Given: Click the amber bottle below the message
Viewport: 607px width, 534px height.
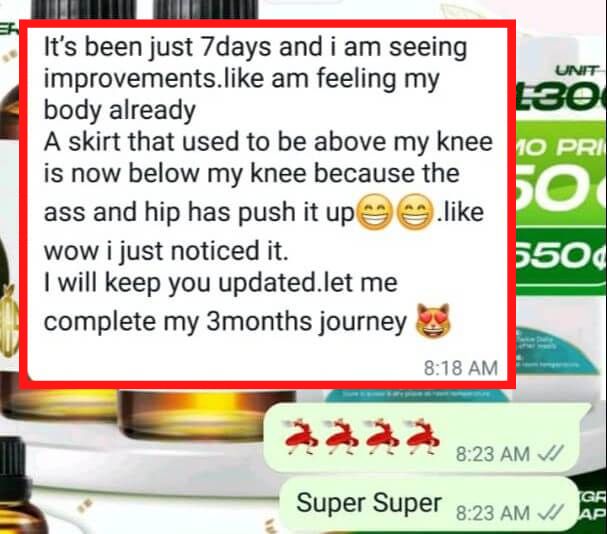Looking at the screenshot, I should [205, 414].
